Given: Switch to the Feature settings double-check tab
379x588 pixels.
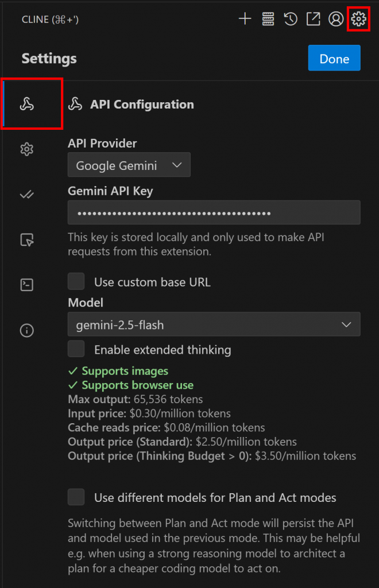Looking at the screenshot, I should coord(27,195).
